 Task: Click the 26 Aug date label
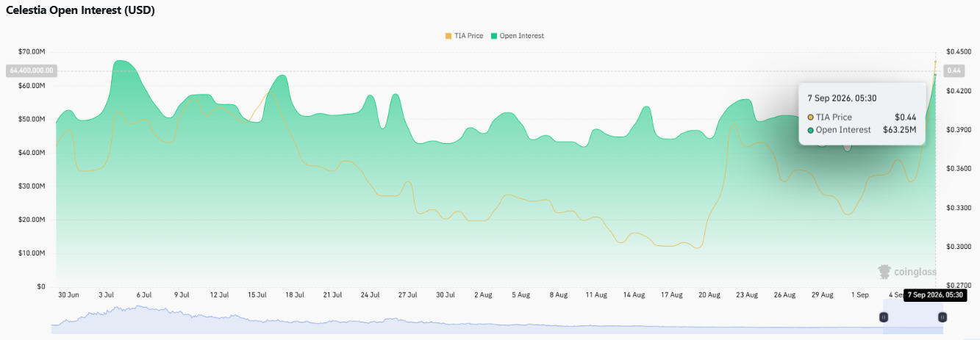[x=784, y=294]
